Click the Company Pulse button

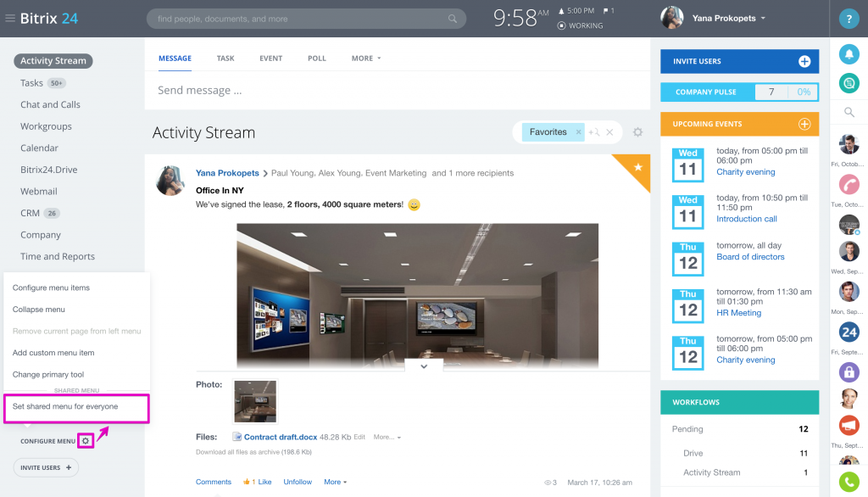click(x=739, y=92)
